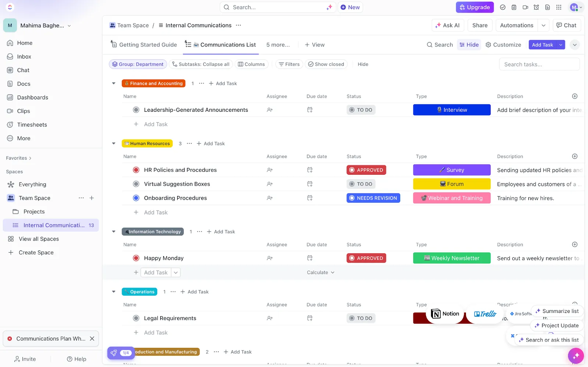The width and height of the screenshot is (588, 367).
Task: Toggle status circle for Leadership-Generated Announcements
Action: click(136, 110)
